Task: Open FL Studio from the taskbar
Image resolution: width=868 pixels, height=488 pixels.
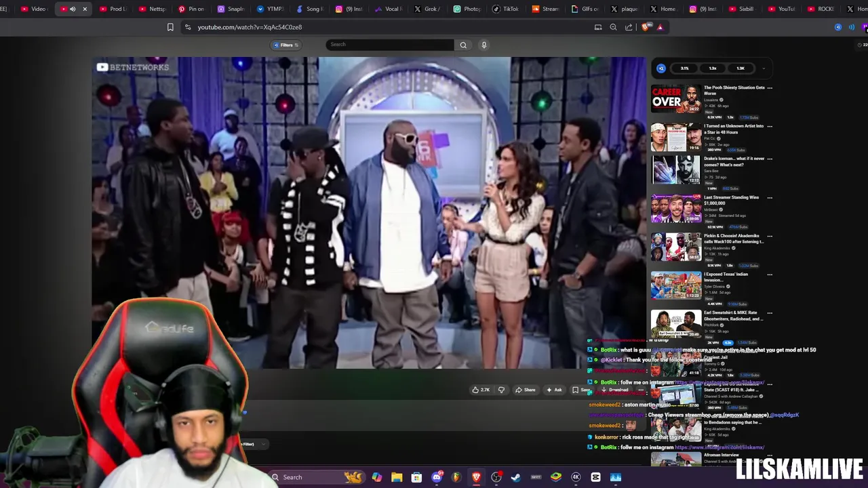Action: coord(456,477)
